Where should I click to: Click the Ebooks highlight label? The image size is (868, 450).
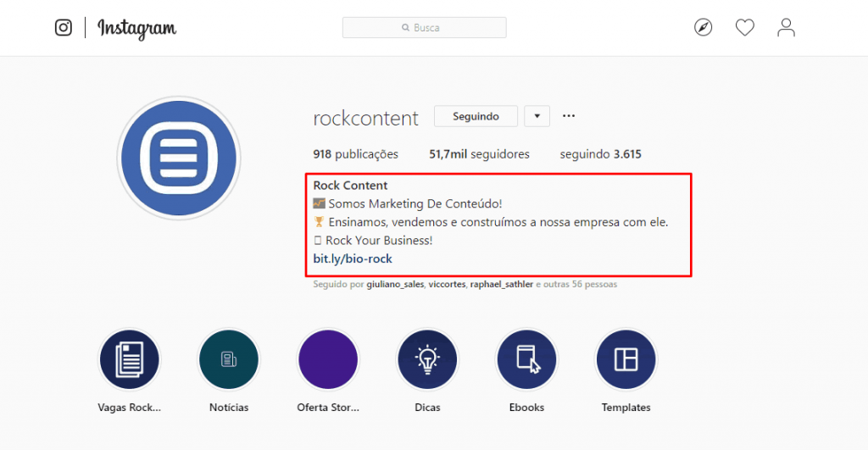tap(526, 408)
